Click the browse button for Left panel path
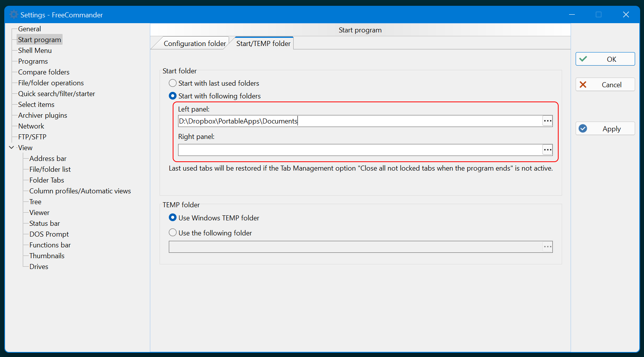The image size is (644, 357). [547, 121]
